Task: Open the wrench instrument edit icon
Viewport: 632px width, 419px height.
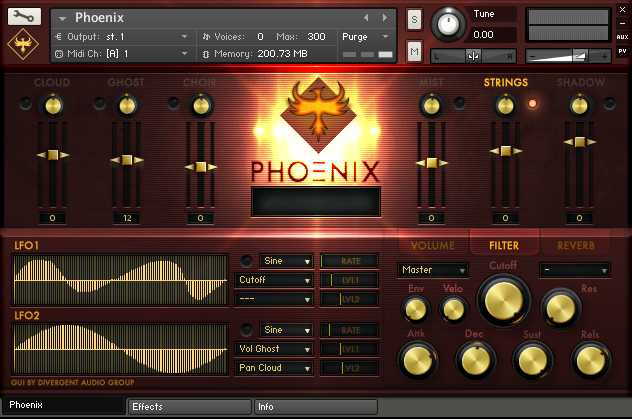Action: click(24, 16)
